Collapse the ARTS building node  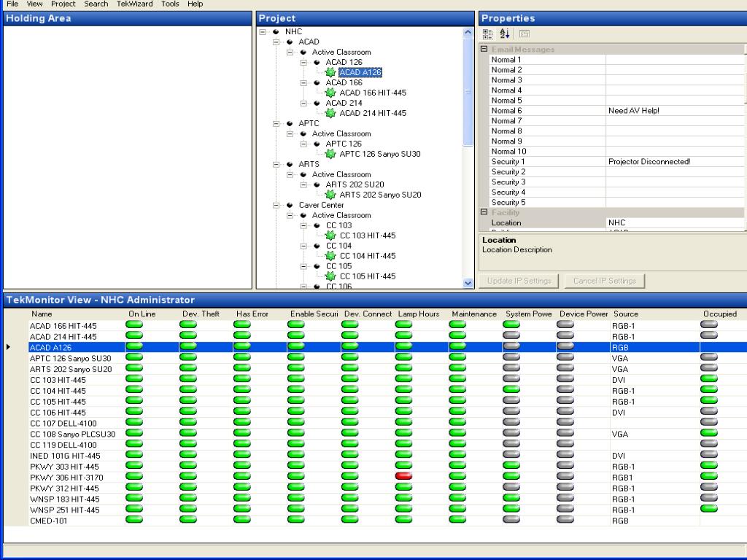[x=276, y=164]
